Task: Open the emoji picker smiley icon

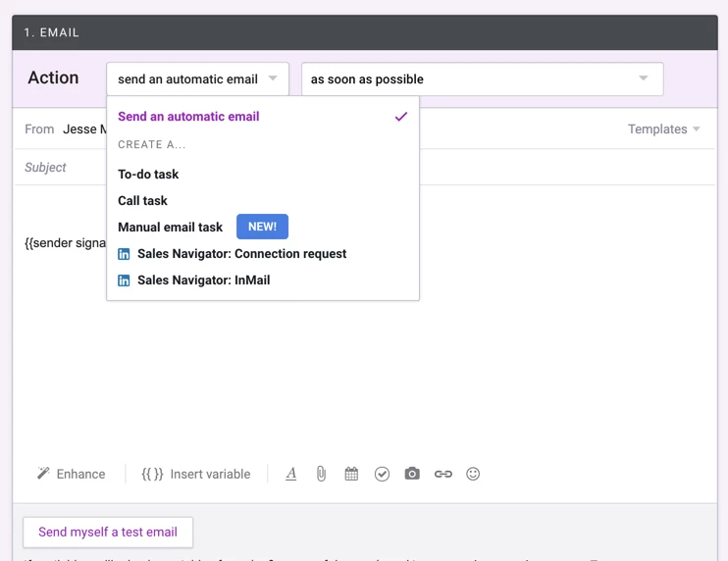Action: pos(473,474)
